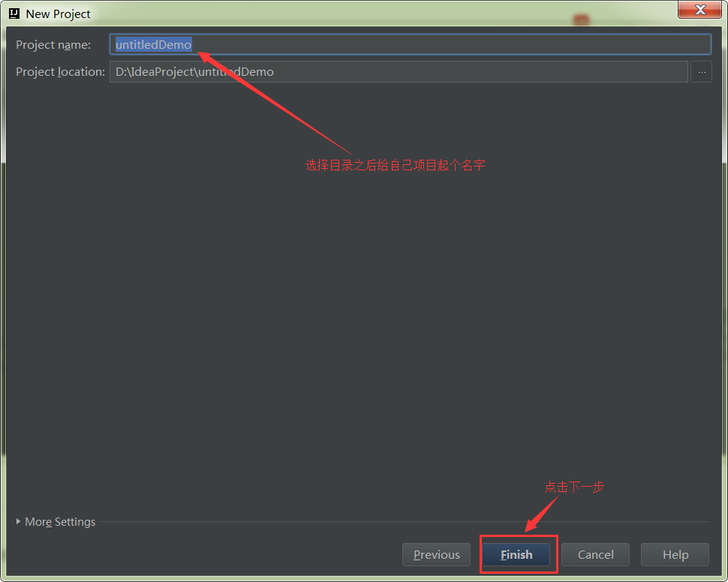Image resolution: width=728 pixels, height=582 pixels.
Task: Click the IntelliJ IDEA title bar icon
Action: point(14,13)
